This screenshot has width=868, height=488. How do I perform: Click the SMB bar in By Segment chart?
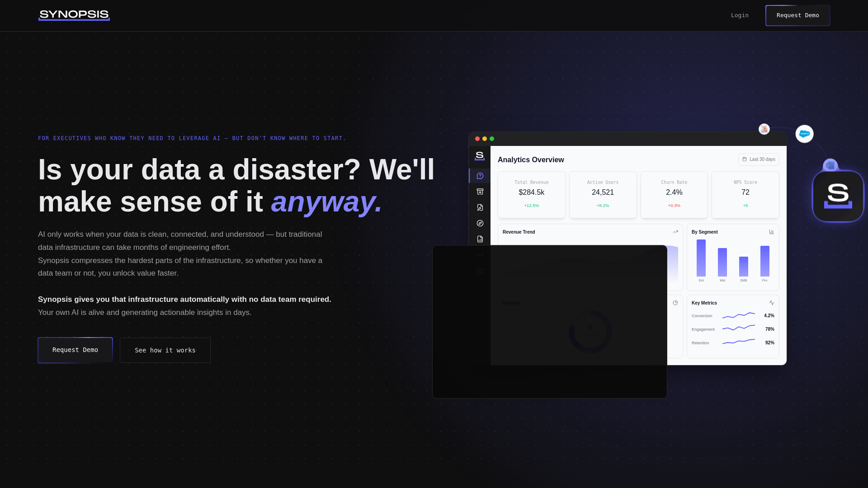[744, 267]
